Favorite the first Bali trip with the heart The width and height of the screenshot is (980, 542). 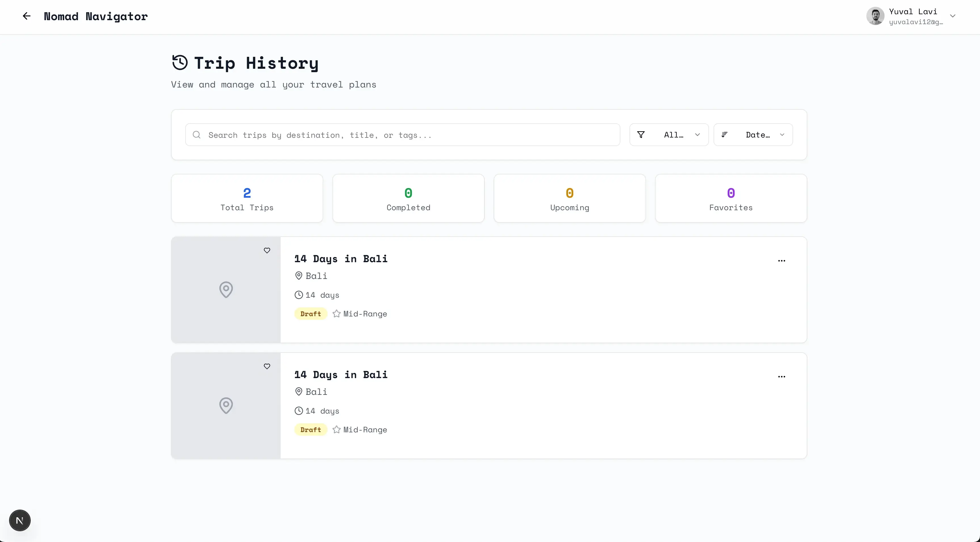click(267, 251)
